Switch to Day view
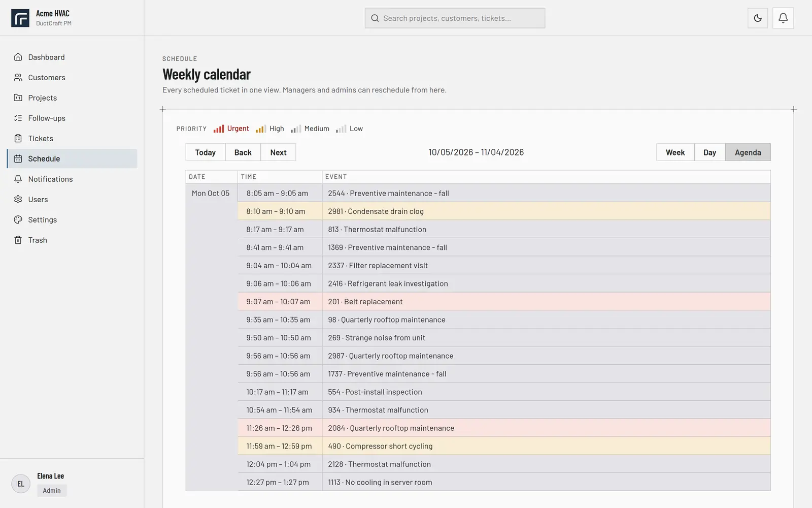 709,152
